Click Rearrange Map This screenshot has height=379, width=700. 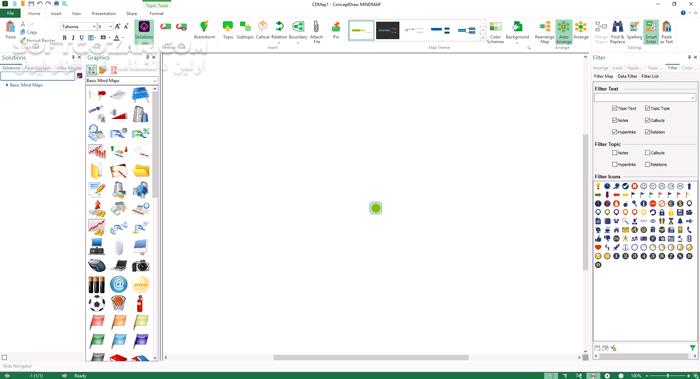pyautogui.click(x=545, y=32)
